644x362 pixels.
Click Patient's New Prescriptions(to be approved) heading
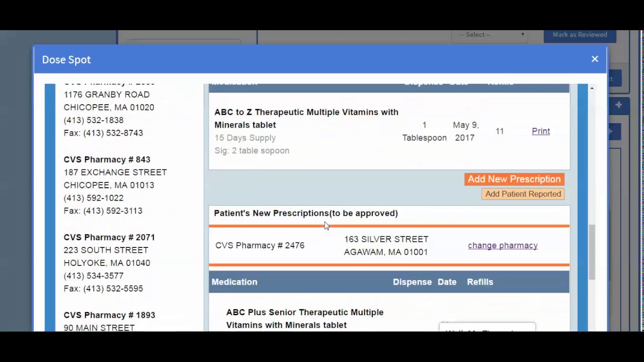(x=306, y=213)
